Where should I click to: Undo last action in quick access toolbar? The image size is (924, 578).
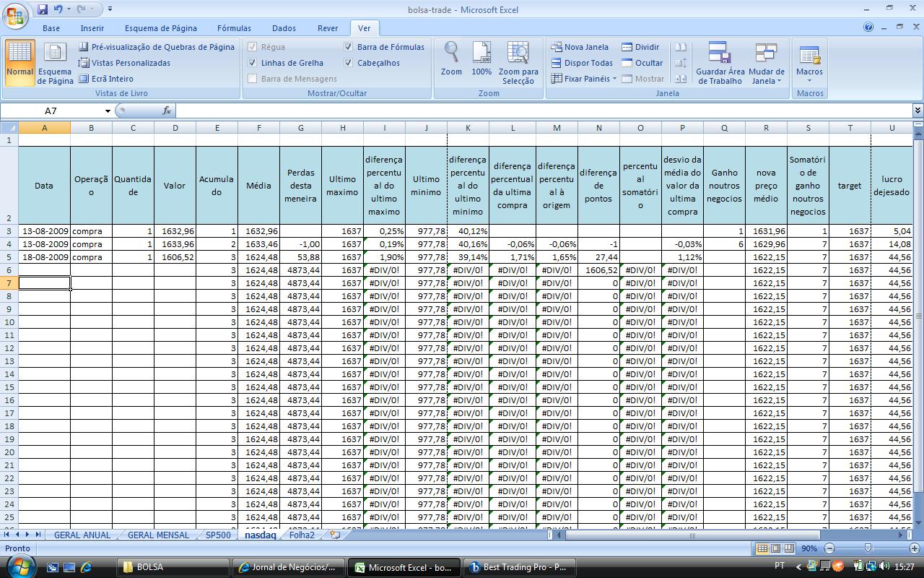(58, 9)
